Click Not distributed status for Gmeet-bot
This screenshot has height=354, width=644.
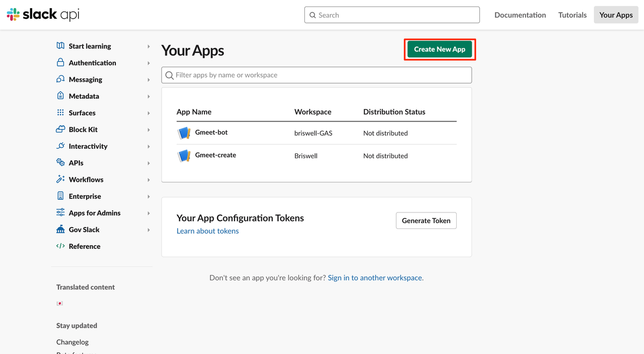(385, 133)
